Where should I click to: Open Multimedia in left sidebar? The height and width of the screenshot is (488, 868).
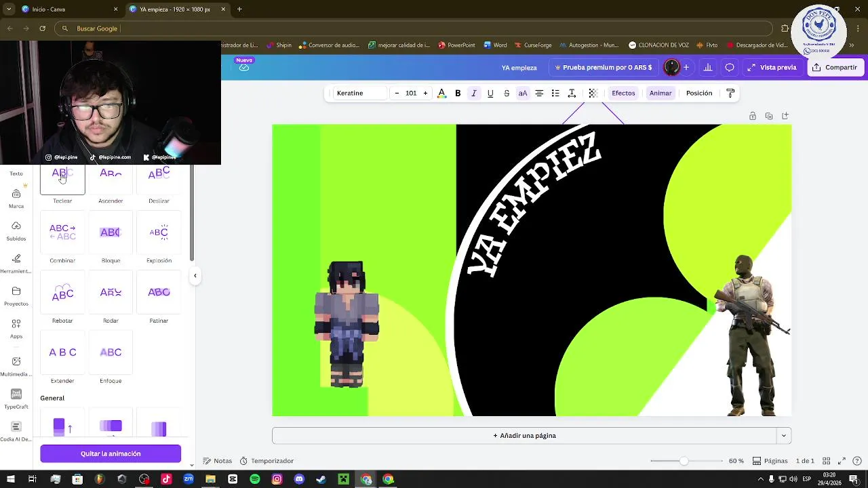(x=16, y=367)
